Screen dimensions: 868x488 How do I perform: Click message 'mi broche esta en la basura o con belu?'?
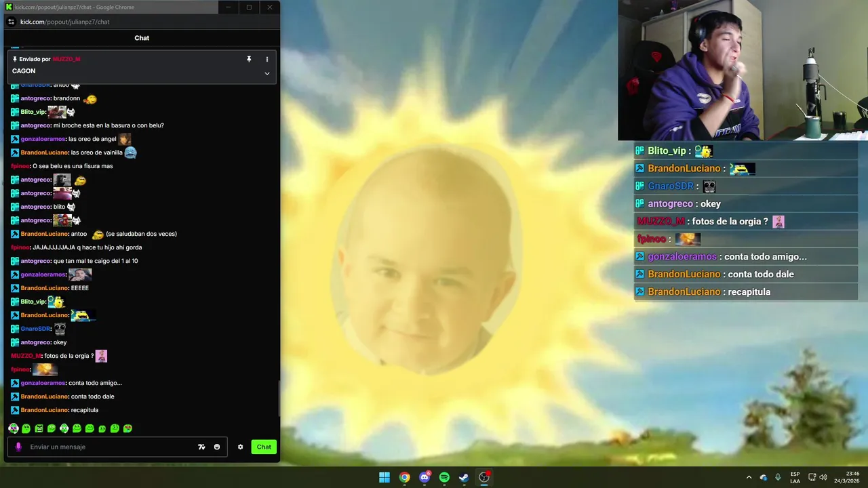108,125
